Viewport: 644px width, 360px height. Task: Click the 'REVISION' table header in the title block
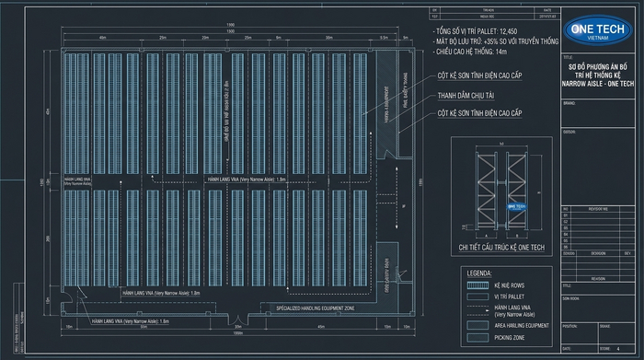click(598, 209)
